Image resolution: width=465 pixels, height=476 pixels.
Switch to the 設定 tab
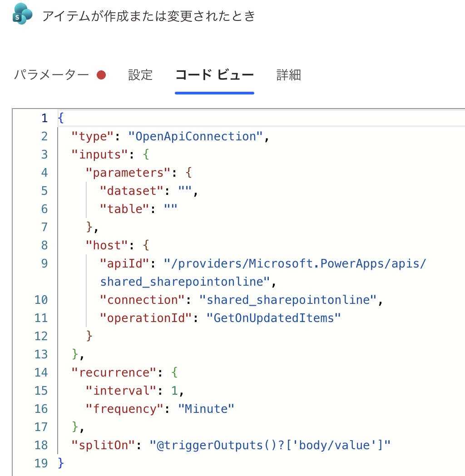point(140,74)
